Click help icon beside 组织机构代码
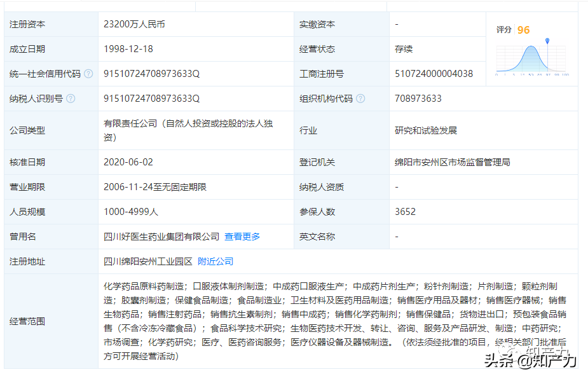The height and width of the screenshot is (379, 588). click(x=360, y=99)
